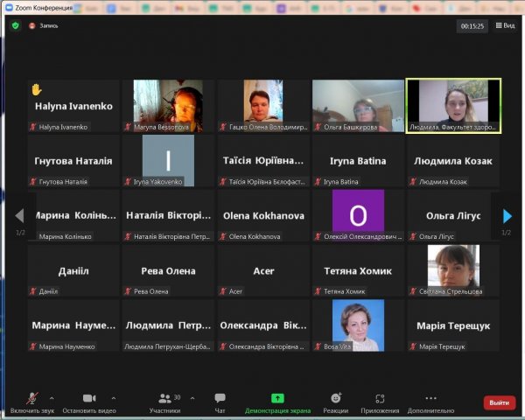525x420 pixels.
Task: Open the Чат chat panel
Action: point(220,398)
